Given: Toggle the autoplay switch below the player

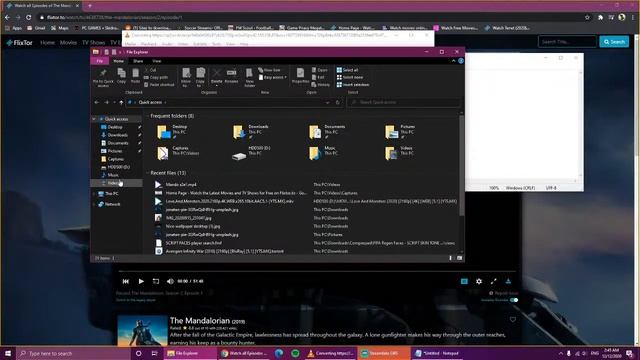Looking at the screenshot, I should coord(514,300).
